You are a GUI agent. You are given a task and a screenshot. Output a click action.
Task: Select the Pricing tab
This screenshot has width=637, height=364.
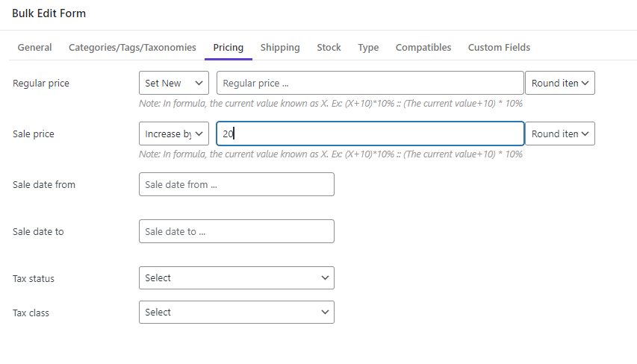pyautogui.click(x=229, y=48)
